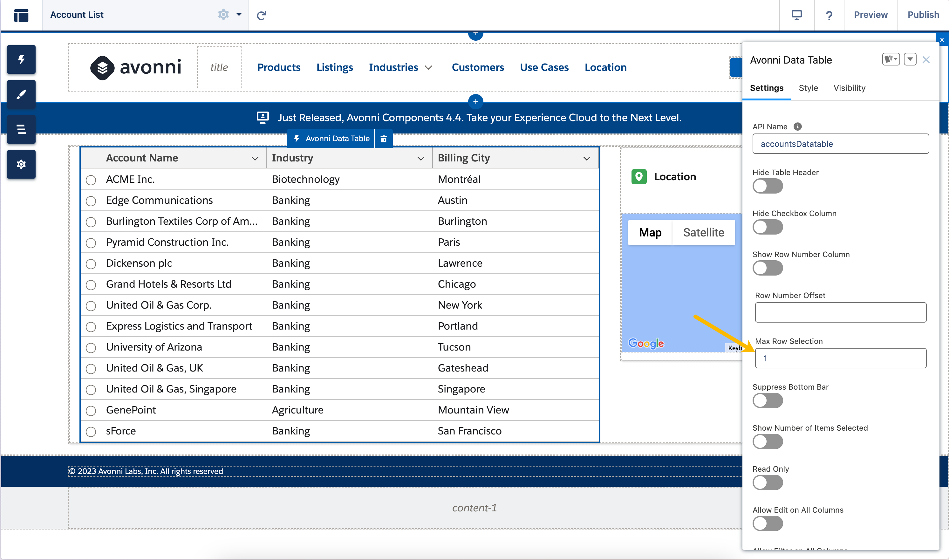Click the desktop view mode icon
The image size is (949, 560).
click(x=796, y=15)
